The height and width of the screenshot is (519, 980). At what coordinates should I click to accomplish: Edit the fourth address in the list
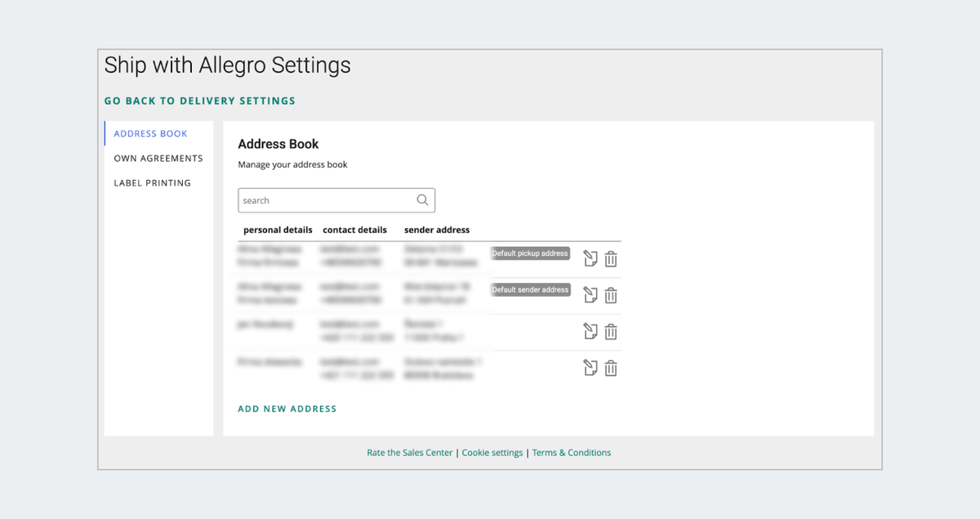pyautogui.click(x=590, y=368)
